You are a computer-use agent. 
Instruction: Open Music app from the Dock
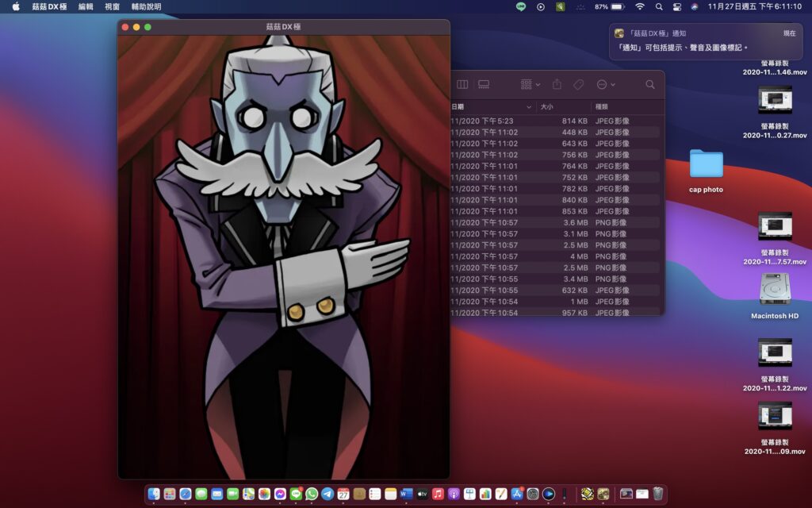click(x=438, y=494)
